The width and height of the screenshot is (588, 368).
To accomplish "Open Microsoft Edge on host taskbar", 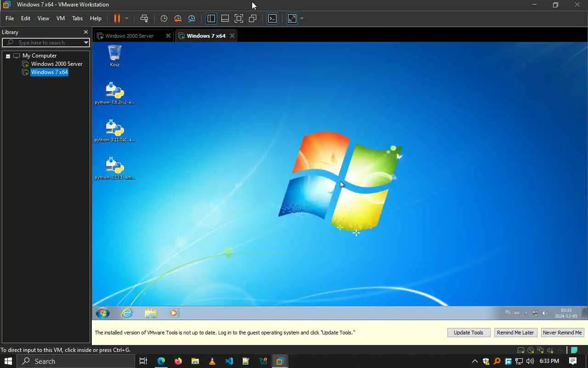I will [161, 361].
